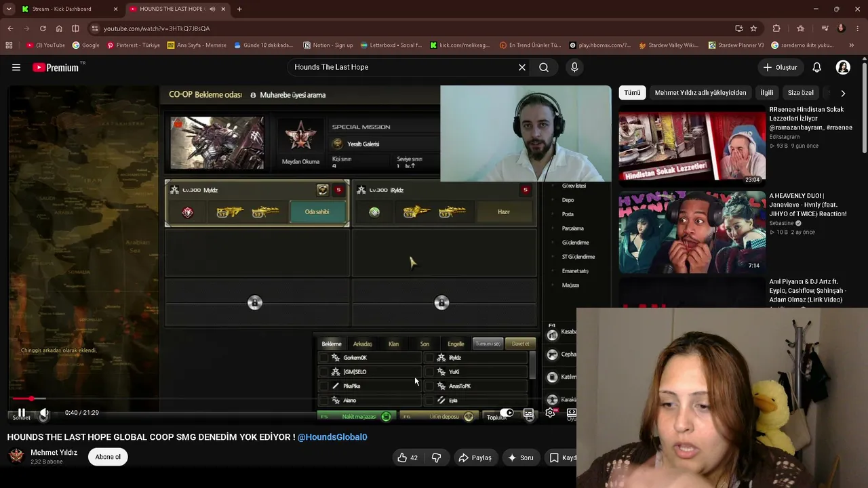Mute the video player volume

click(44, 412)
